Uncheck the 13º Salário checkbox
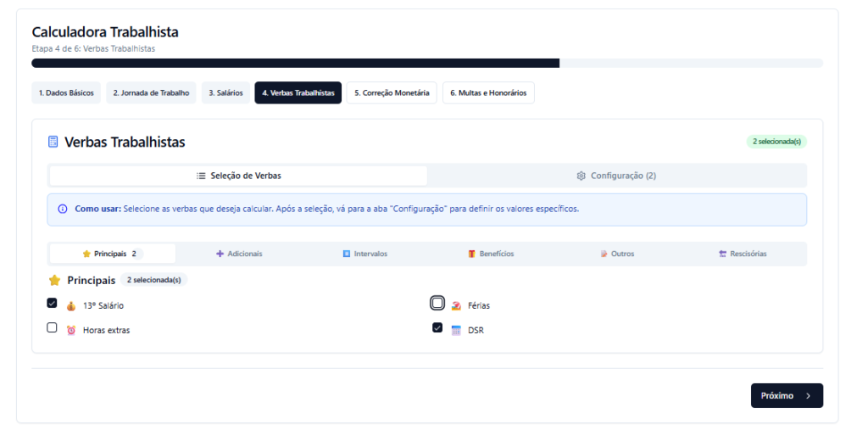 (x=52, y=303)
